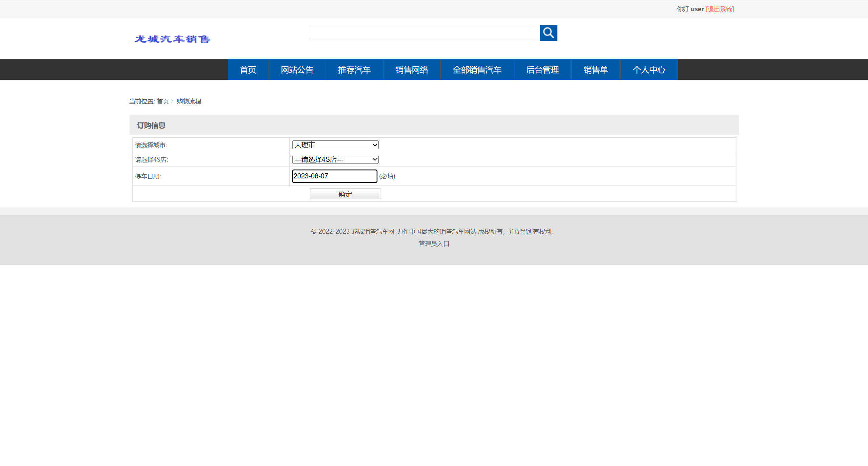The image size is (868, 466).
Task: Open the 管理员入口 footer link
Action: click(434, 244)
